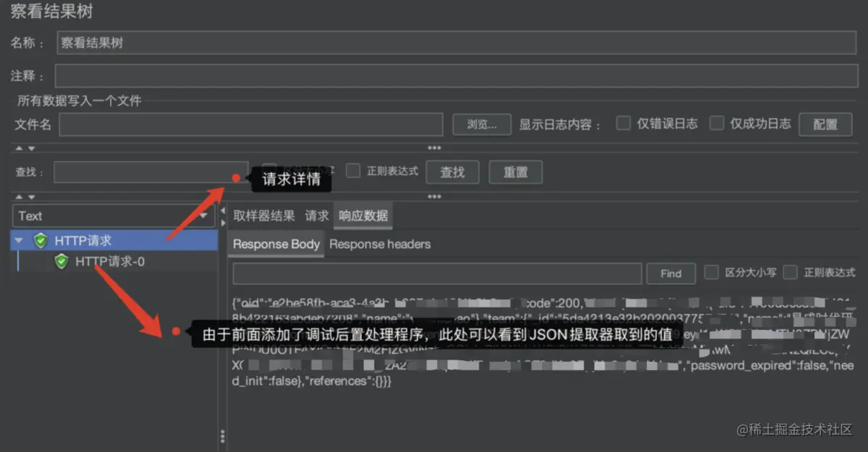Click the 配置 button

coord(825,124)
